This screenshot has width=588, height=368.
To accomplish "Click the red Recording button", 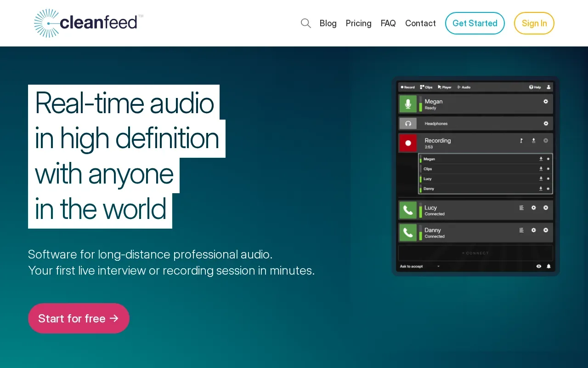I will [x=408, y=143].
